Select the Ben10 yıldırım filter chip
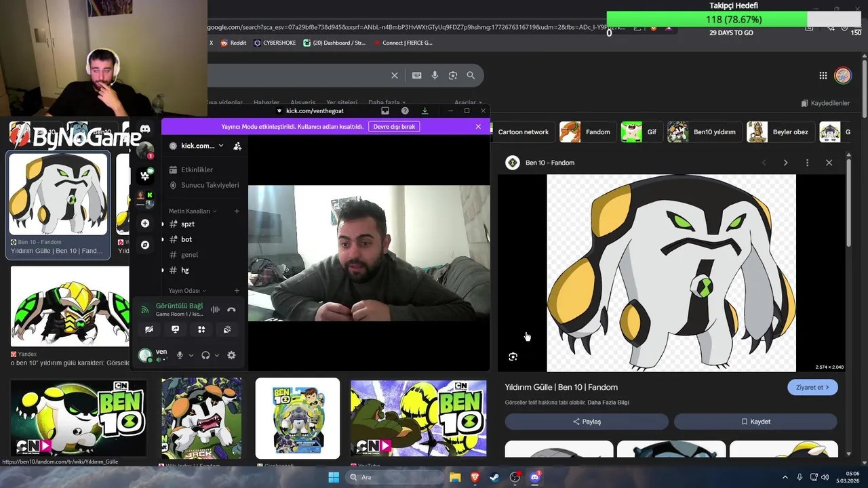This screenshot has width=868, height=488. (x=704, y=132)
